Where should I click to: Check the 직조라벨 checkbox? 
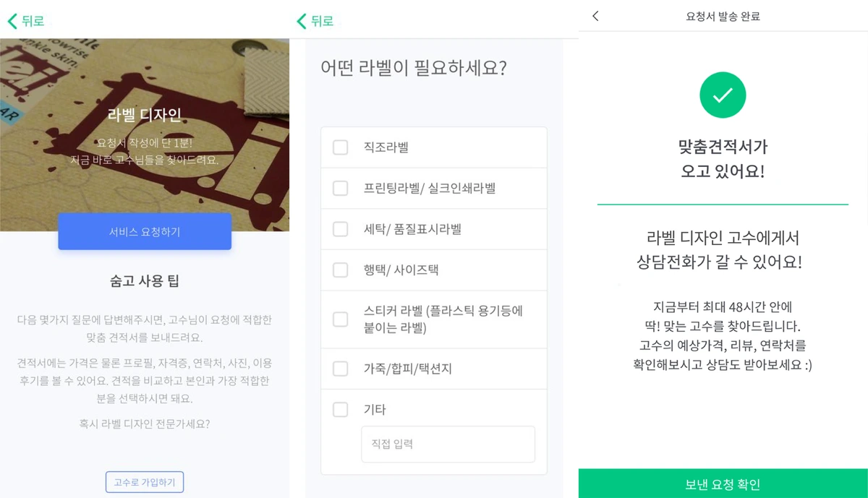pos(340,147)
